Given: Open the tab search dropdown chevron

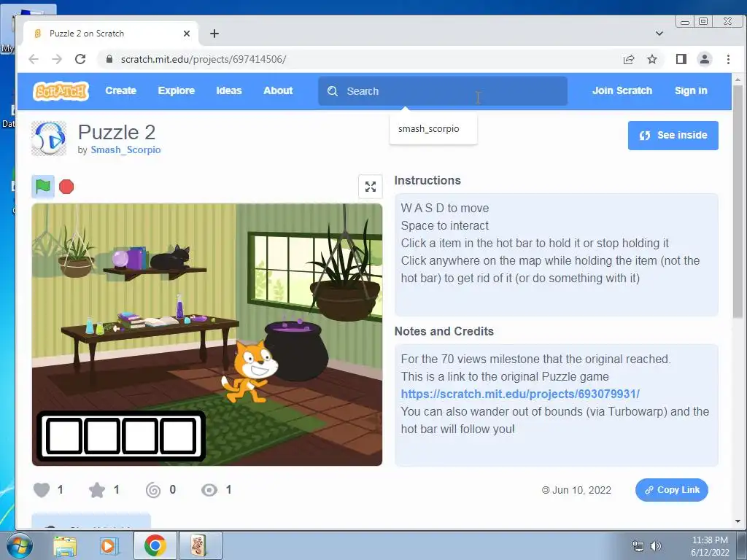Looking at the screenshot, I should coord(659,34).
